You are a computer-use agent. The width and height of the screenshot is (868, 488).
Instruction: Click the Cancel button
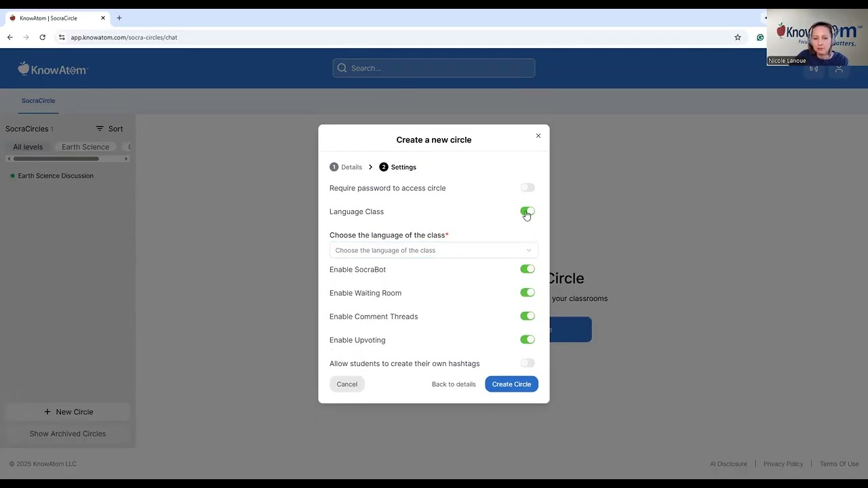347,384
